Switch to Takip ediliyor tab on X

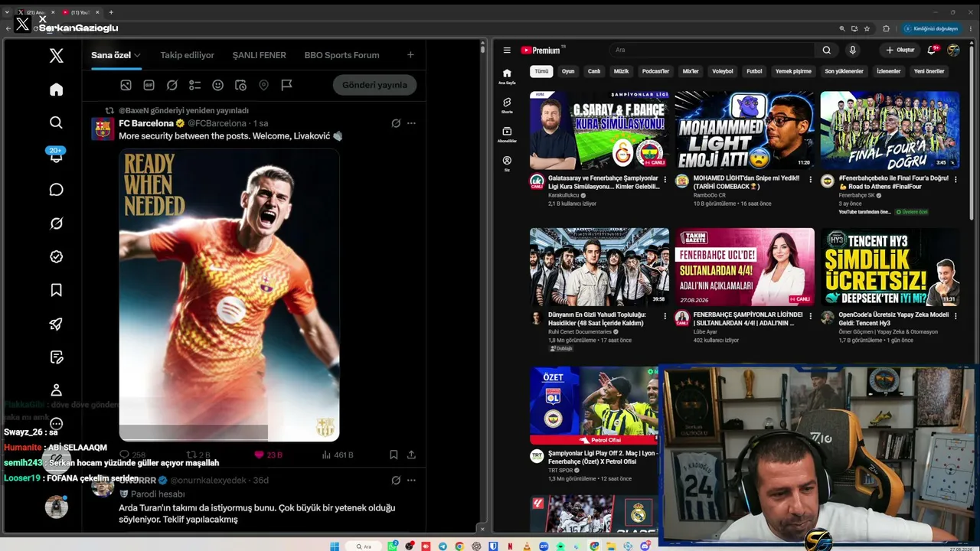[x=187, y=55]
